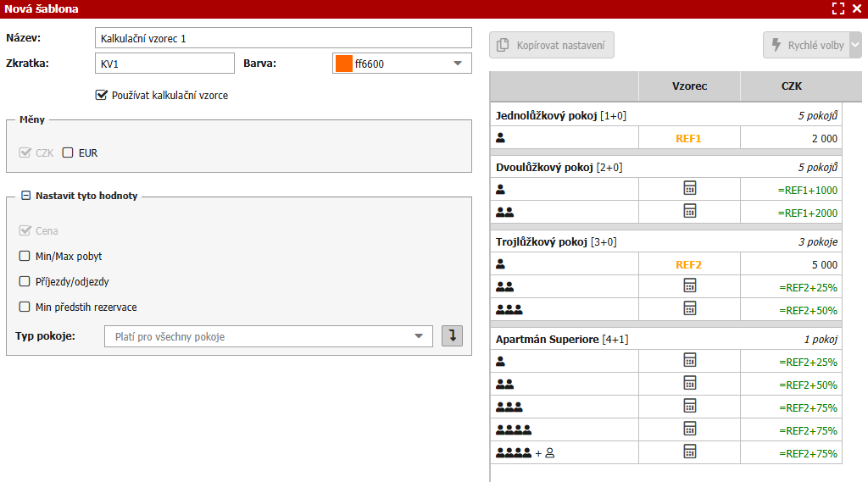The image size is (868, 482).
Task: Click the CZK column header
Action: point(791,86)
